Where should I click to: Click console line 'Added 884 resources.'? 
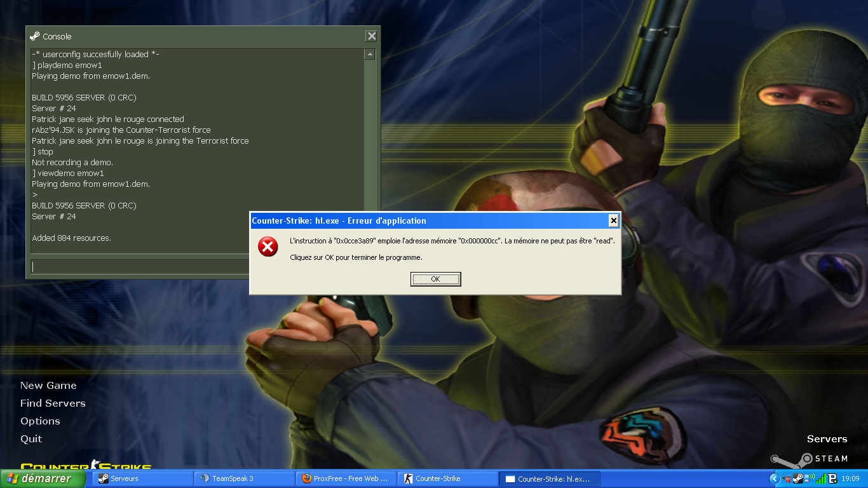pos(71,238)
